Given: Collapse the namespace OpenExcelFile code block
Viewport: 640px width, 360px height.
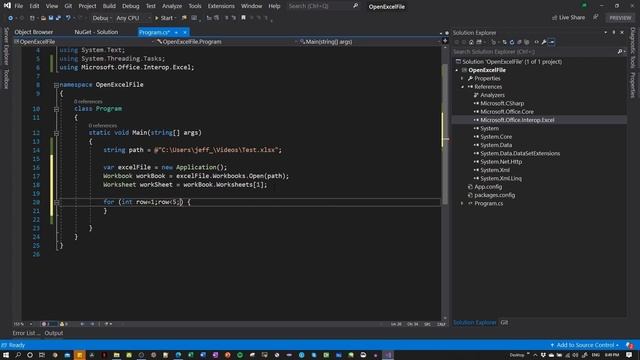Looking at the screenshot, I should pos(56,85).
